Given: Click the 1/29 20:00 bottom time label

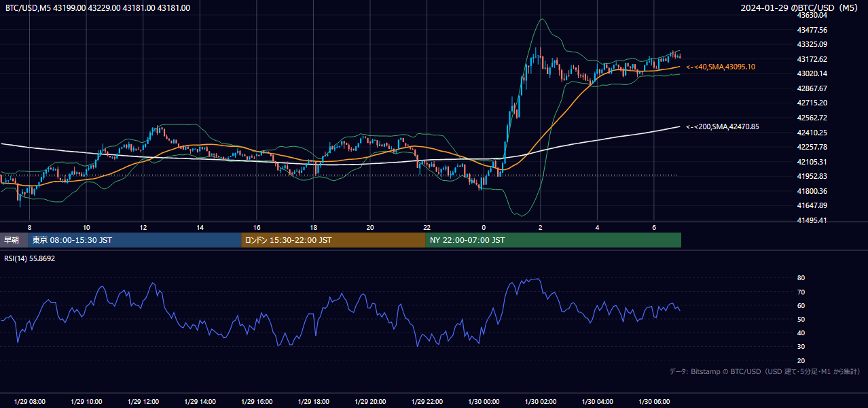Looking at the screenshot, I should coord(370,402).
